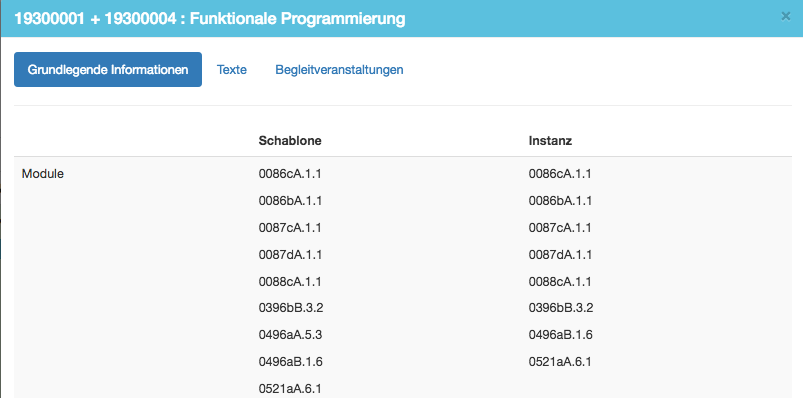Select Schablone module 0496aB.1.6
The height and width of the screenshot is (398, 803).
290,362
